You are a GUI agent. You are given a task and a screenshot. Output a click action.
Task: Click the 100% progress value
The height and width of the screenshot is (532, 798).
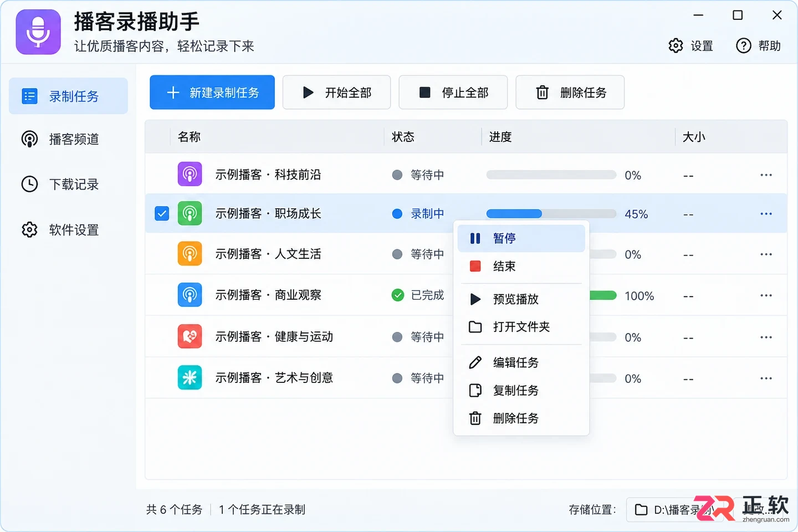640,296
